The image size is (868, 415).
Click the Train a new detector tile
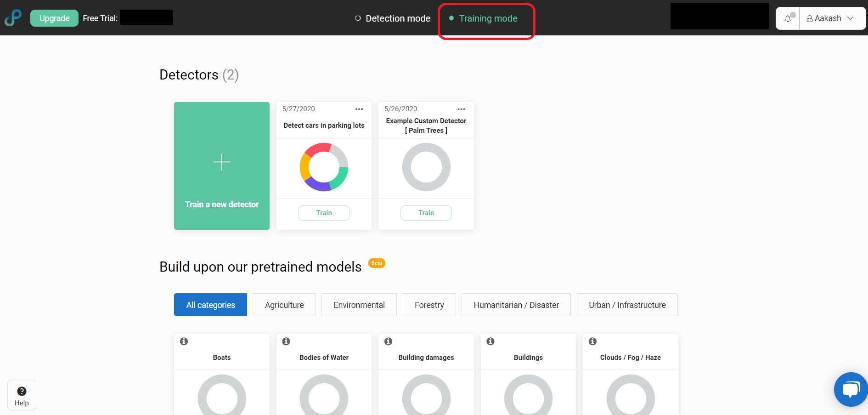tap(222, 166)
